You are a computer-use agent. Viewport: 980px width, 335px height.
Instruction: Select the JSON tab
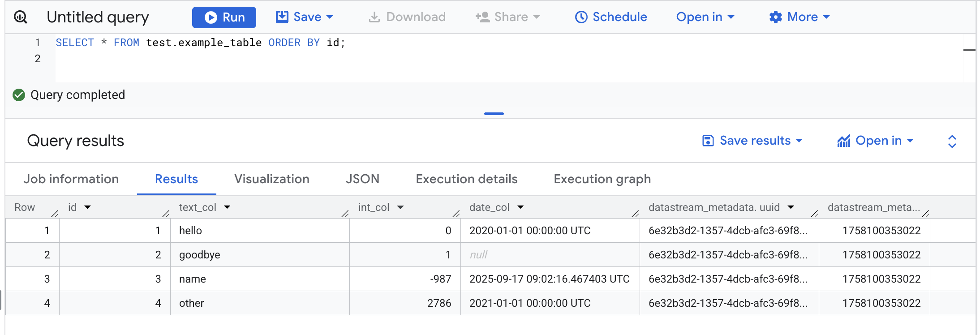click(362, 179)
